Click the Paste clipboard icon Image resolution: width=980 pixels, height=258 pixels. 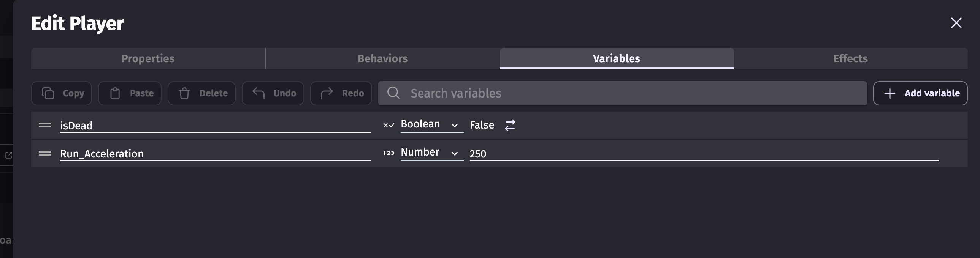115,93
